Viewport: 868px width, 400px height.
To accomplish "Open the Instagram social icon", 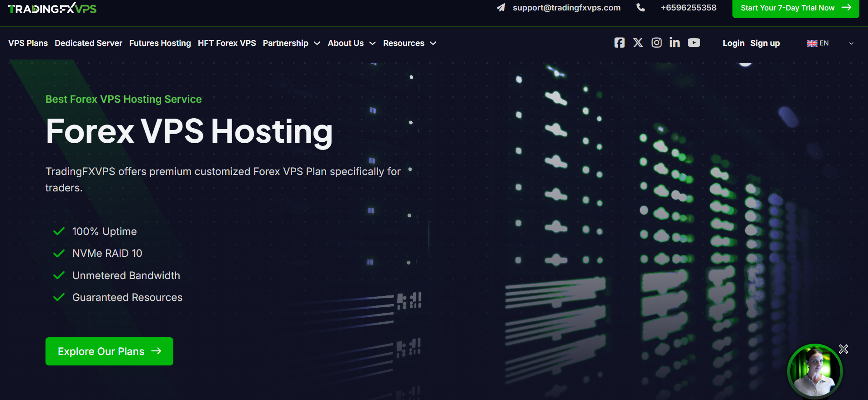I will 656,43.
